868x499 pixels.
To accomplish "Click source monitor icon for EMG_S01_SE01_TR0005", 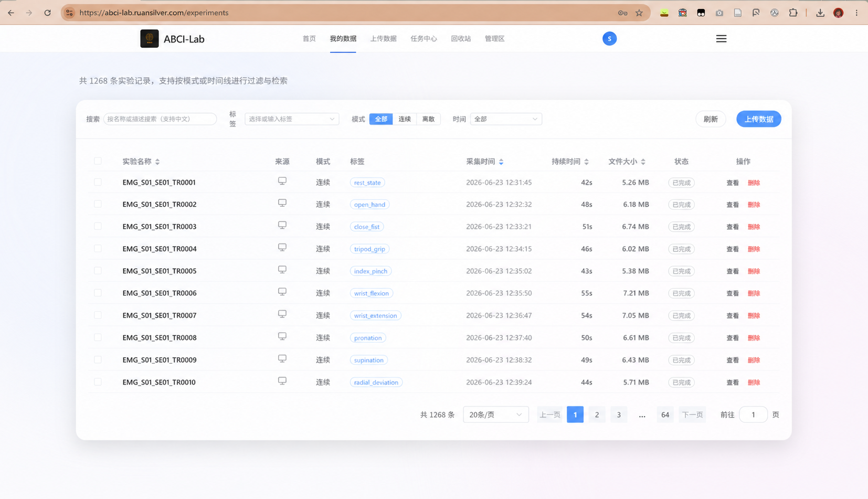I will tap(282, 270).
